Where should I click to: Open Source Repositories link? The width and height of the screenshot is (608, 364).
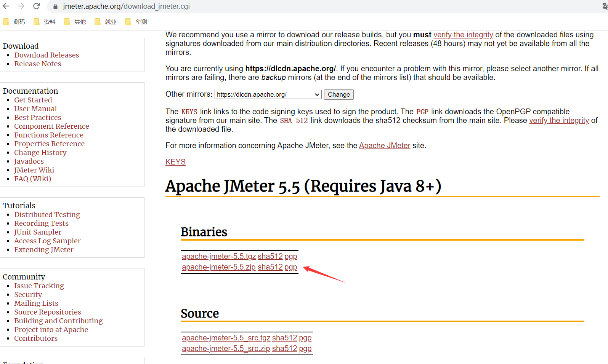pos(48,312)
